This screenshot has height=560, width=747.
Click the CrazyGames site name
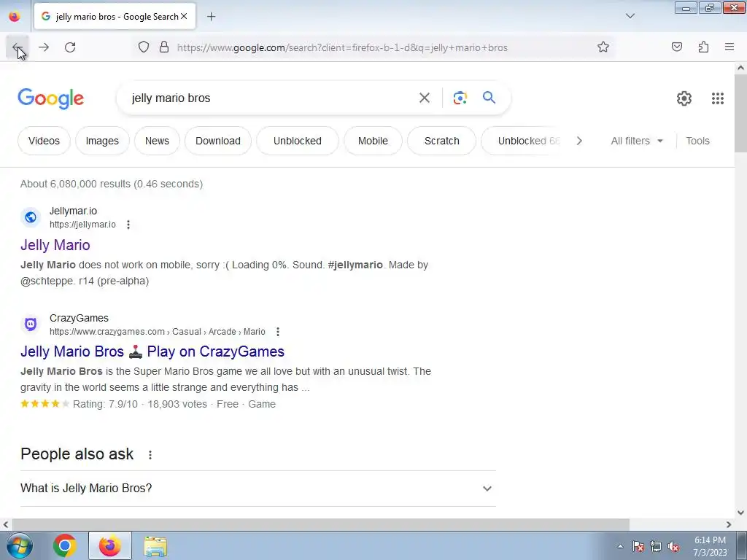(x=79, y=318)
